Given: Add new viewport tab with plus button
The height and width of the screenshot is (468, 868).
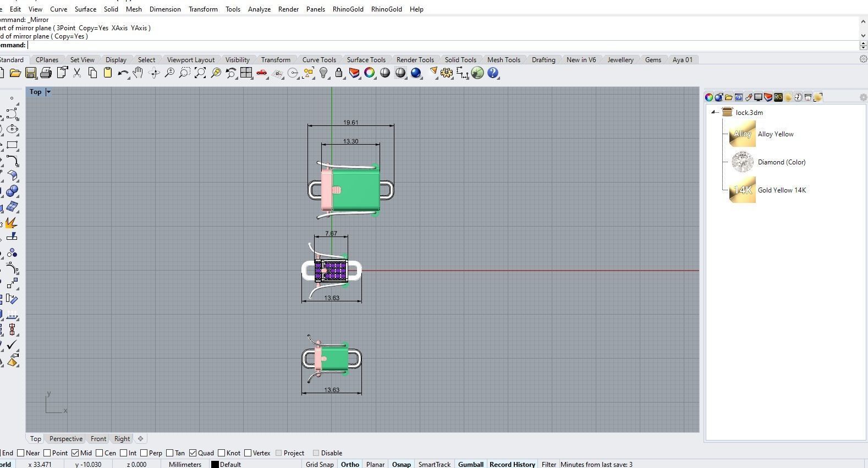Looking at the screenshot, I should [x=141, y=439].
